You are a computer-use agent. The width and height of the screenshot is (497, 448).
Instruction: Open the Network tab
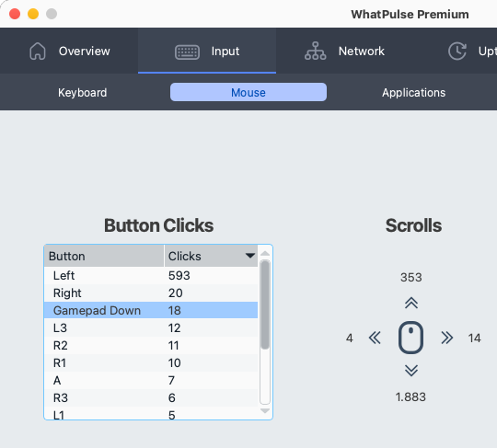tap(345, 51)
